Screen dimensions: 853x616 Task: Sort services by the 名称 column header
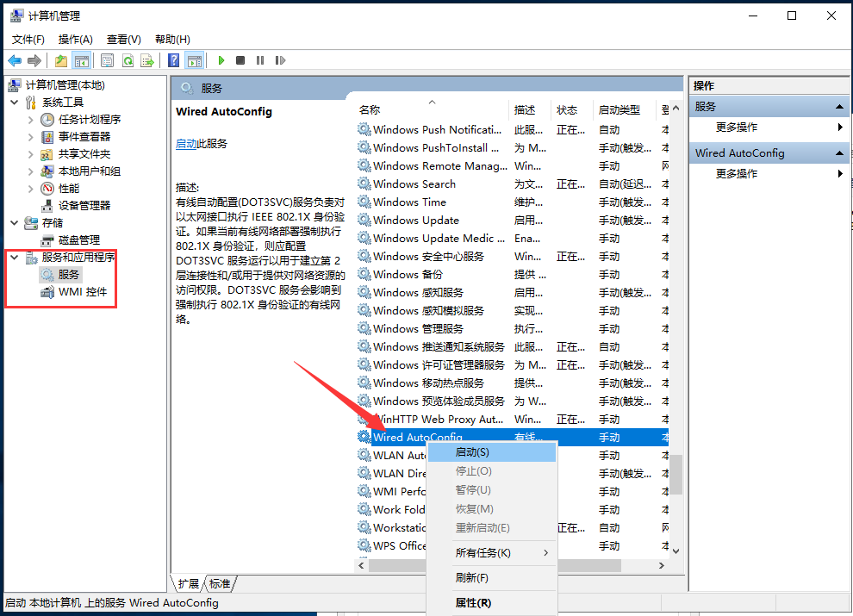(432, 110)
